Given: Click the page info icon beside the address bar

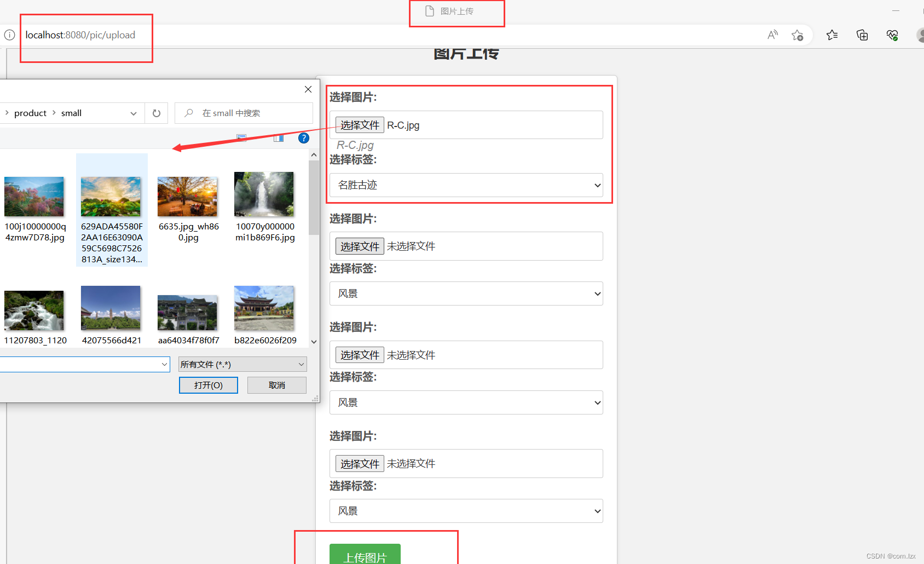Looking at the screenshot, I should pyautogui.click(x=9, y=34).
